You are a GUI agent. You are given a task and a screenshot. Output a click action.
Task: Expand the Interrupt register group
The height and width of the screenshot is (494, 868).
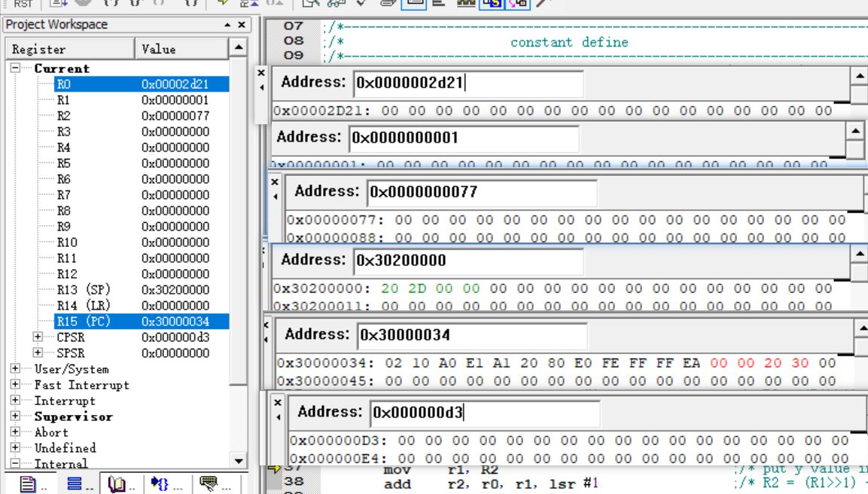pyautogui.click(x=16, y=400)
